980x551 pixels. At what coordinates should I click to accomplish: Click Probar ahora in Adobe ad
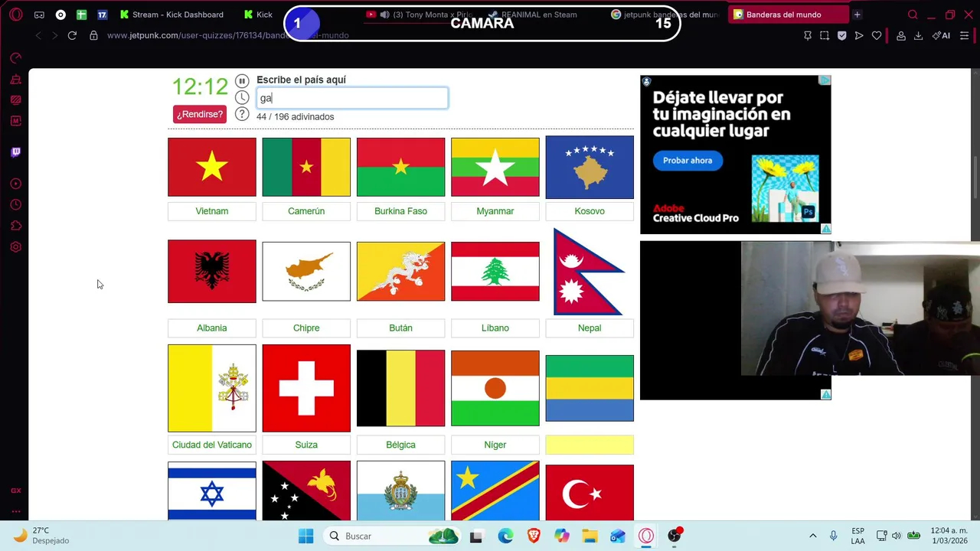point(688,161)
